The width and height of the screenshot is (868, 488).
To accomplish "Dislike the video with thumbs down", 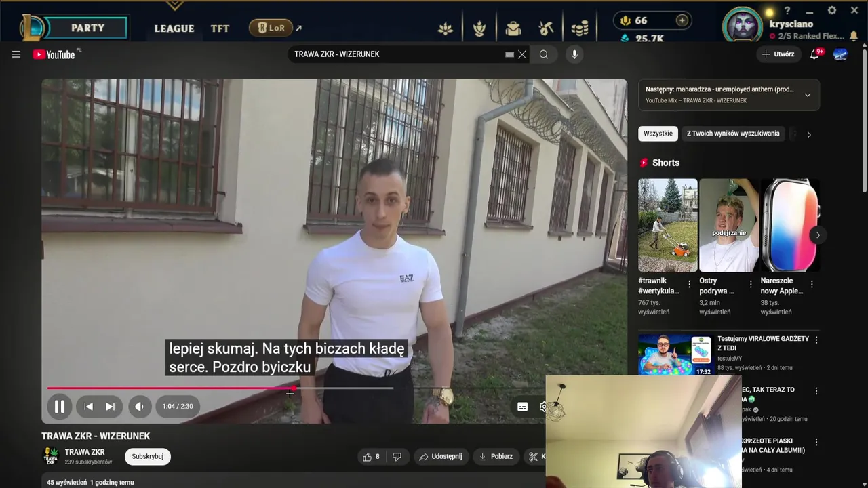I will (x=397, y=457).
